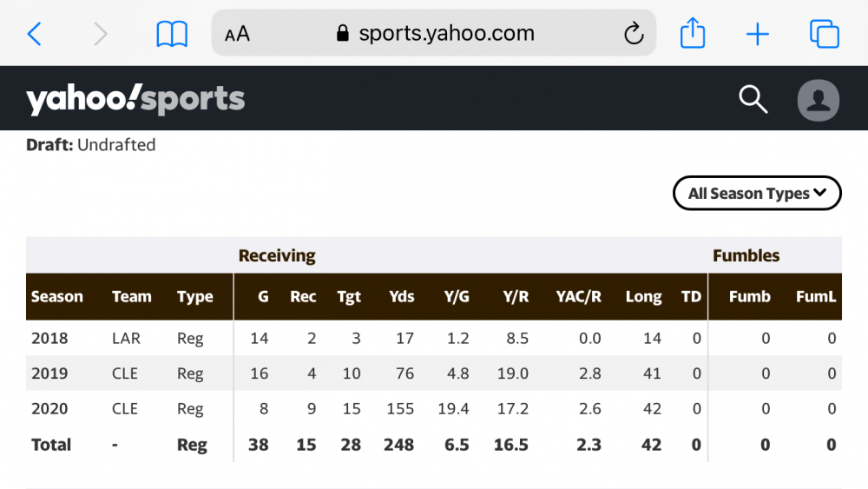Select the 2020 CLE season row
Image resolution: width=868 pixels, height=489 pixels.
click(x=434, y=409)
